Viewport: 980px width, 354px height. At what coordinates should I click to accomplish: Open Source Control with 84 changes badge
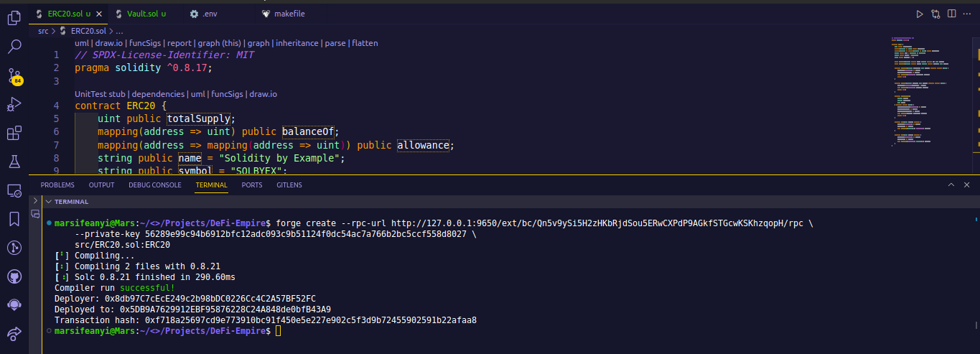pos(14,77)
